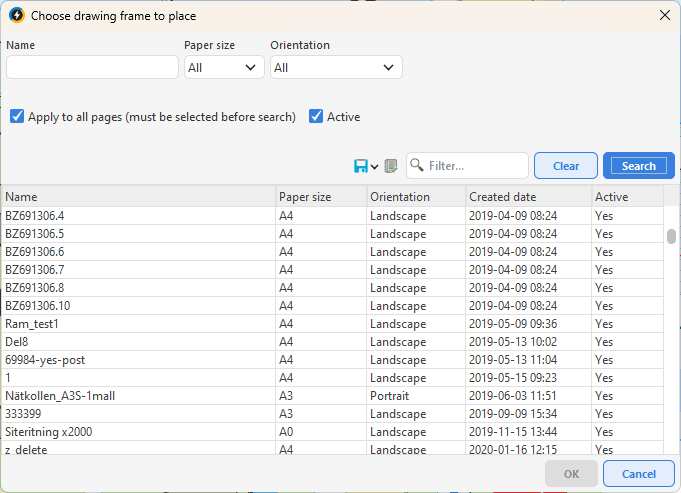Toggle Apply to all pages checkbox
Viewport: 681px width, 493px height.
17,117
